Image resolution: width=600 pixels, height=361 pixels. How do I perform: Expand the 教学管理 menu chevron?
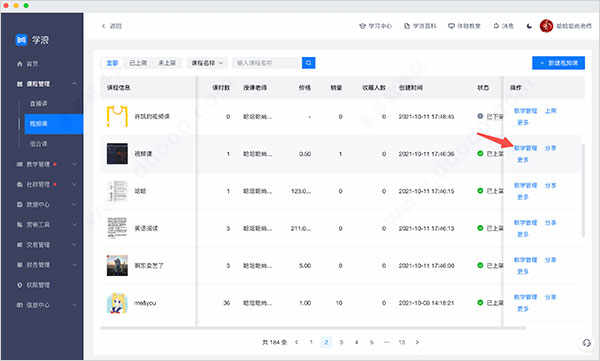(x=74, y=164)
